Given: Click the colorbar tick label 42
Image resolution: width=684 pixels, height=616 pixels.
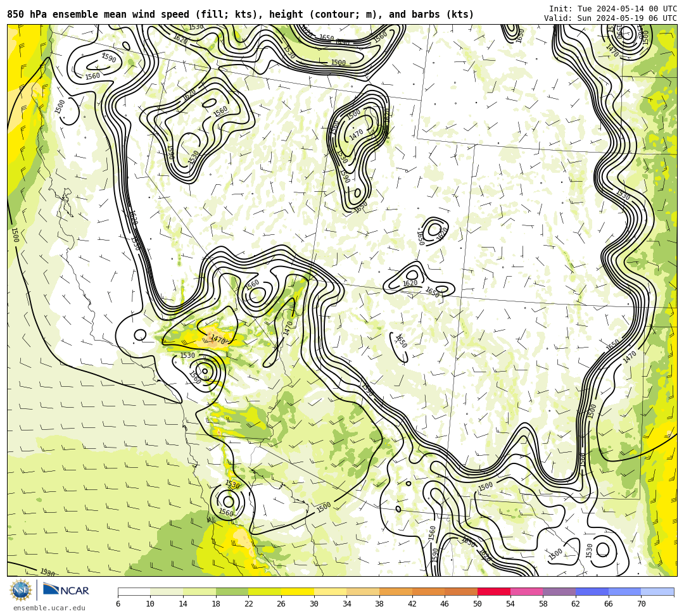Looking at the screenshot, I should 412,604.
